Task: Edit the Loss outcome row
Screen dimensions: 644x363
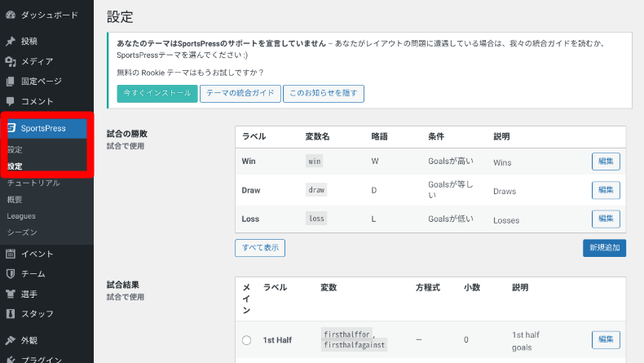Action: pyautogui.click(x=606, y=219)
